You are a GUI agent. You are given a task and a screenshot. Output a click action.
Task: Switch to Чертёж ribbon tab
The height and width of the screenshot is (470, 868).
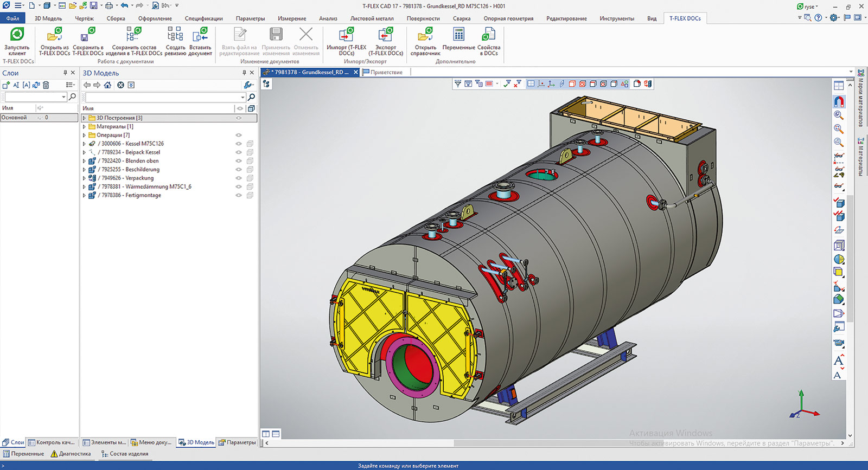[84, 18]
